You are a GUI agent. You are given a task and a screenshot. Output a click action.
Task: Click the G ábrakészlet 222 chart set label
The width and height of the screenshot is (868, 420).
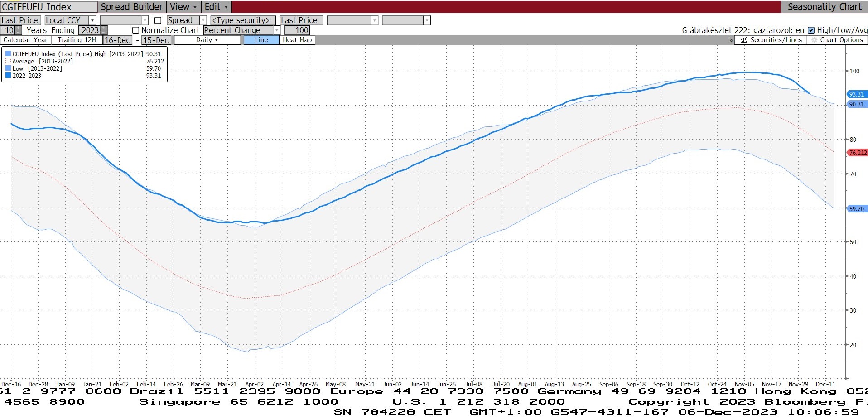(743, 30)
